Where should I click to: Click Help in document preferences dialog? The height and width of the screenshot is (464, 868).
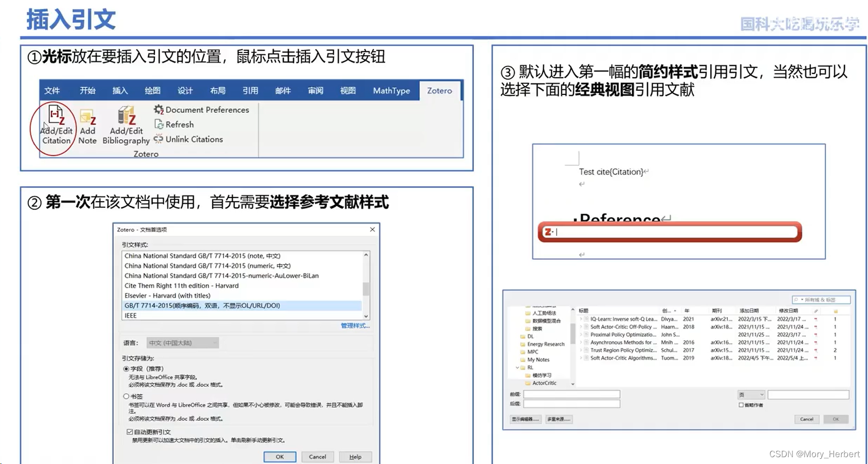point(355,457)
